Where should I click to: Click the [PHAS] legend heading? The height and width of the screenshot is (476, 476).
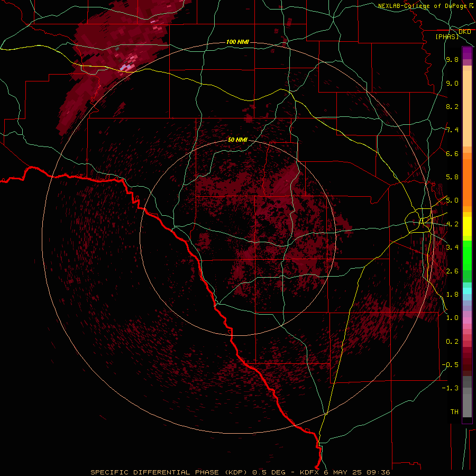pos(447,36)
